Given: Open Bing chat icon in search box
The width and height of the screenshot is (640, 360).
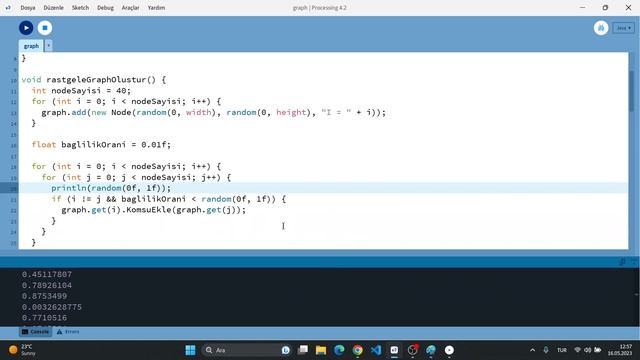Looking at the screenshot, I should [x=286, y=350].
